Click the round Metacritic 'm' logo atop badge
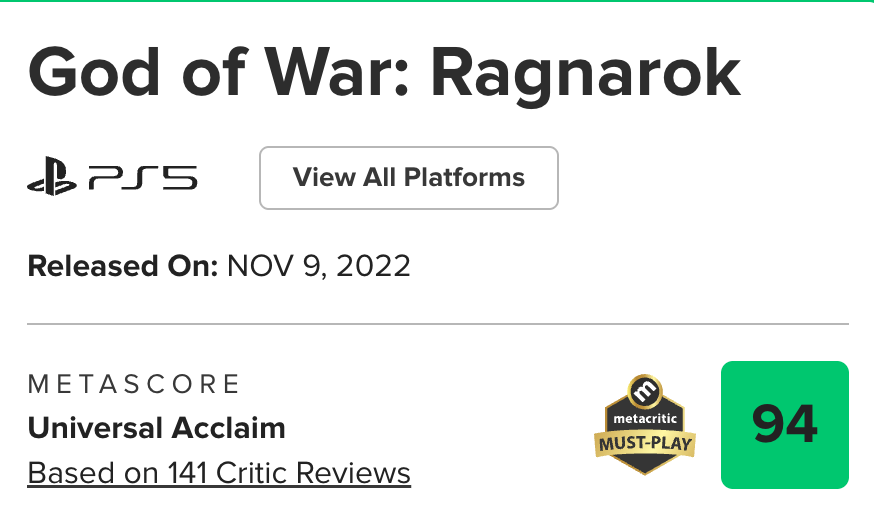This screenshot has height=514, width=874. point(644,388)
